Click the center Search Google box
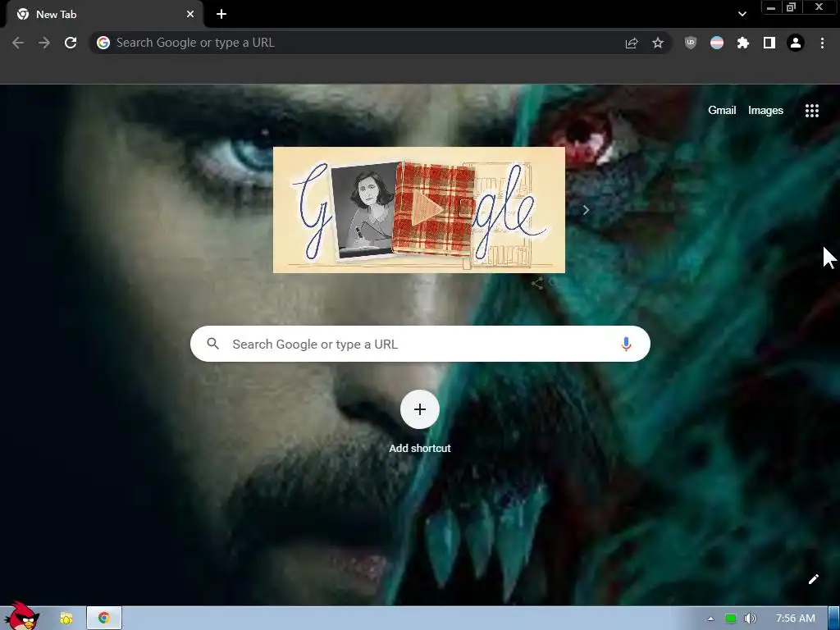The image size is (840, 630). [x=420, y=344]
